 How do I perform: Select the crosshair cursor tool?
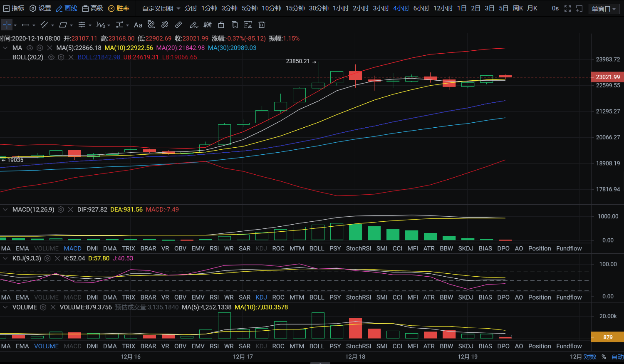click(7, 25)
